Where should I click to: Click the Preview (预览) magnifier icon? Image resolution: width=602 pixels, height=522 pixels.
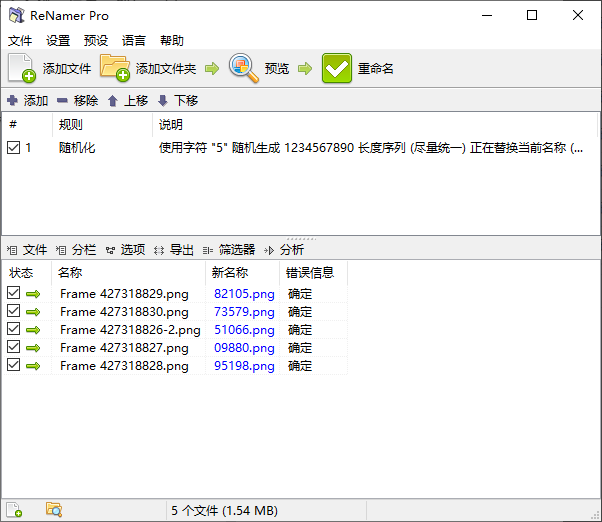pos(243,68)
